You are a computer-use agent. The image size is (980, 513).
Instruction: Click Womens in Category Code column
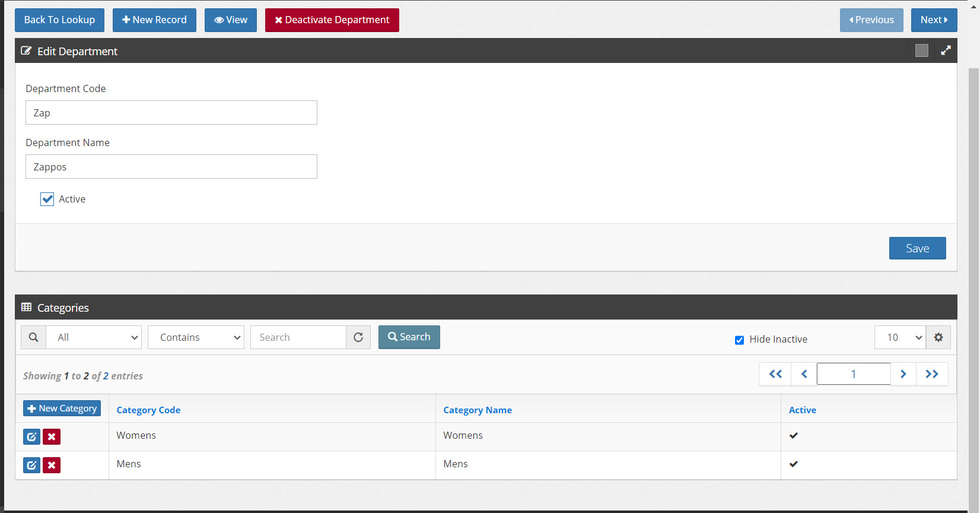tap(136, 435)
